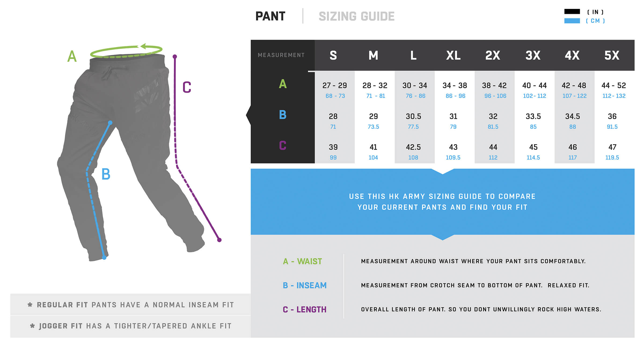
Task: Select the S size column header
Action: pyautogui.click(x=333, y=55)
